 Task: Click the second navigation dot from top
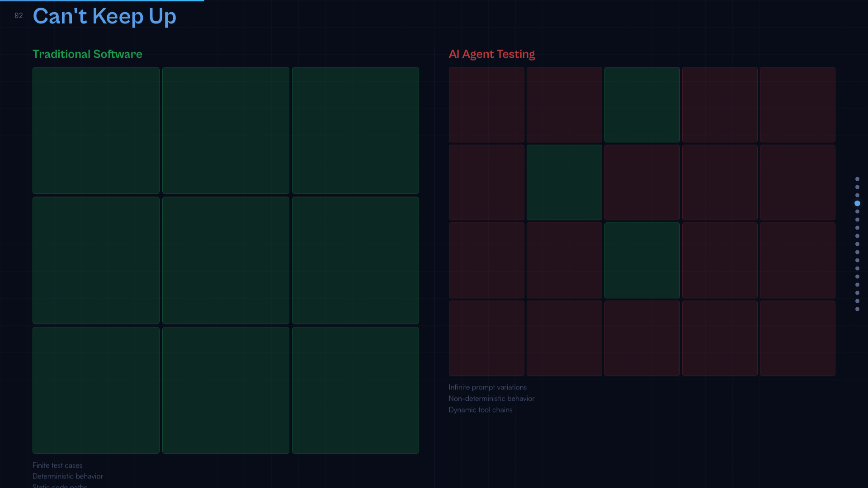[857, 187]
